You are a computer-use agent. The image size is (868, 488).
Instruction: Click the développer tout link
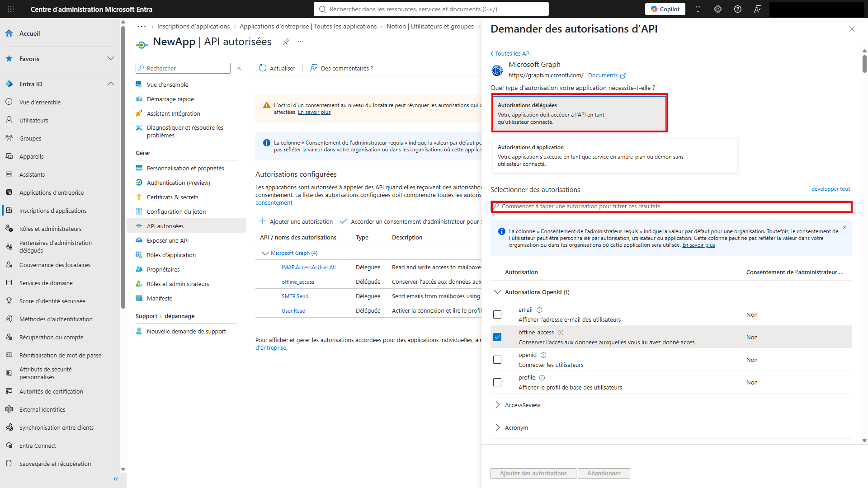(830, 189)
